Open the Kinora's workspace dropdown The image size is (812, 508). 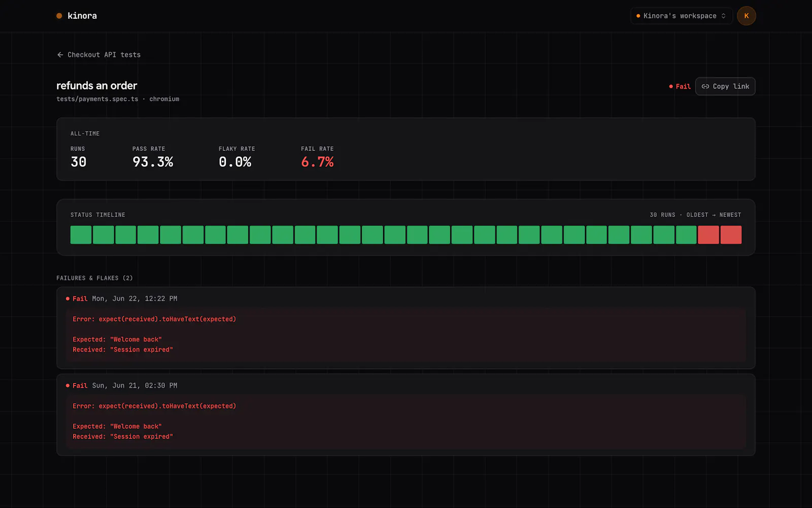pyautogui.click(x=681, y=16)
